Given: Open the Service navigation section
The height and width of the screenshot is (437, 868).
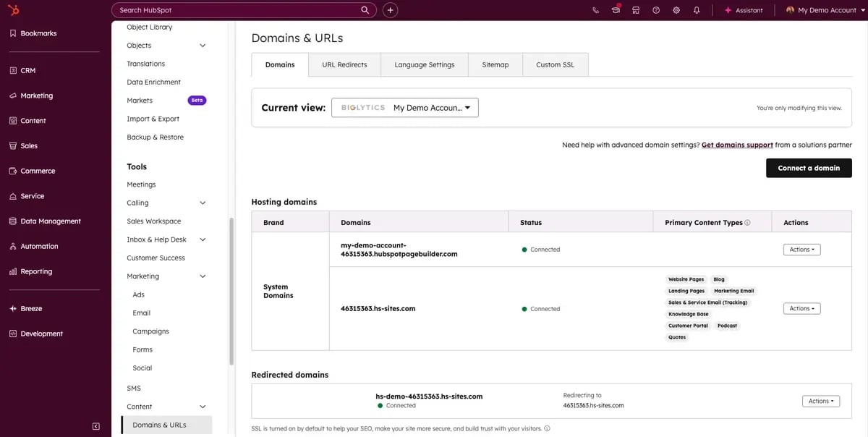Looking at the screenshot, I should tap(27, 196).
